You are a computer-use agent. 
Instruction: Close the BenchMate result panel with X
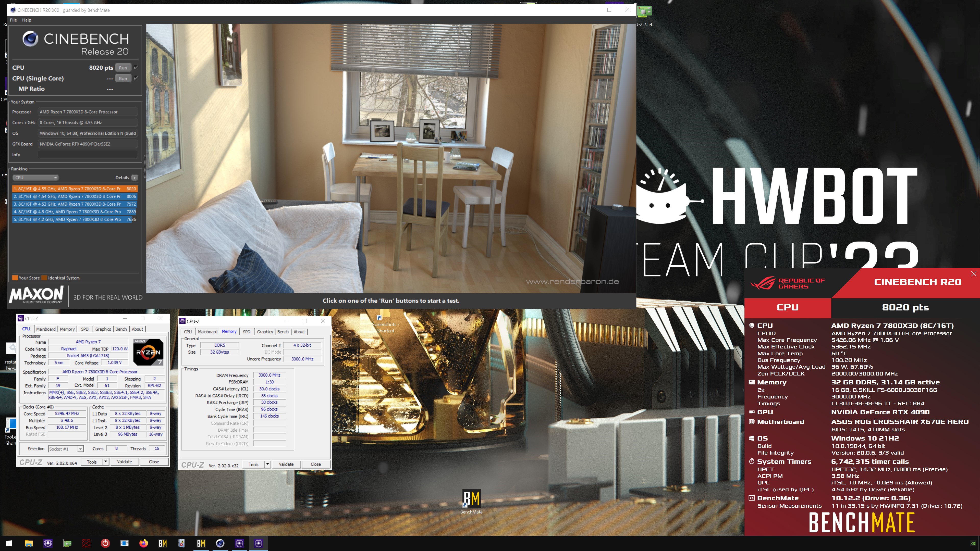coord(974,274)
